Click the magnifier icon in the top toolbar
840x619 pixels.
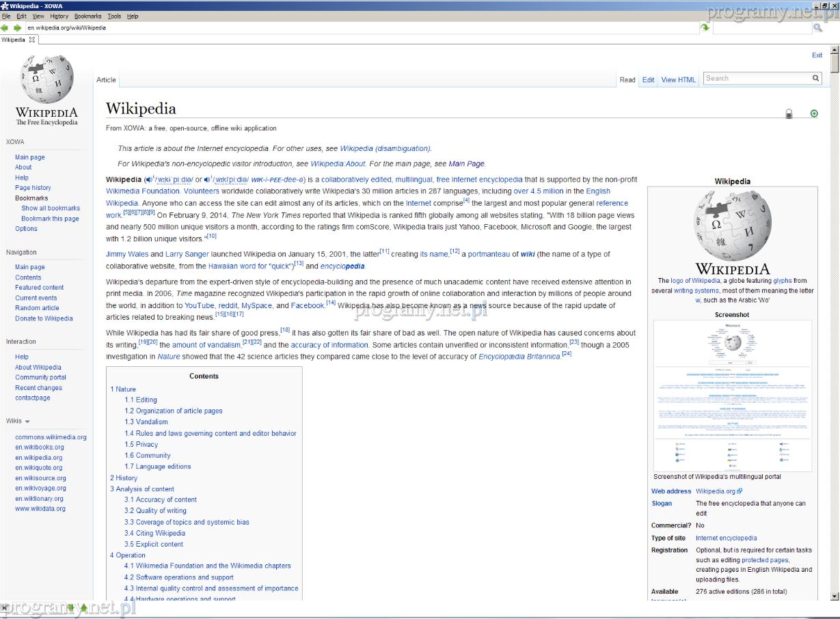817,28
